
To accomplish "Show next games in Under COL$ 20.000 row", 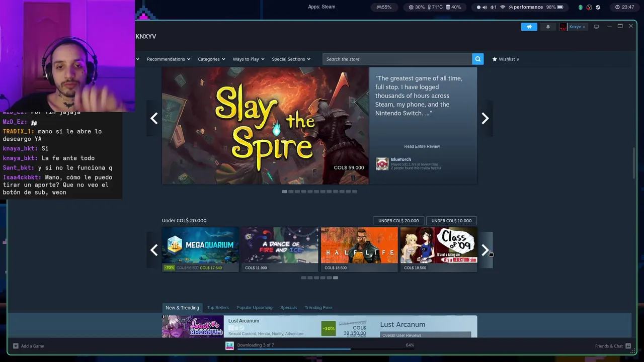I will tap(485, 250).
